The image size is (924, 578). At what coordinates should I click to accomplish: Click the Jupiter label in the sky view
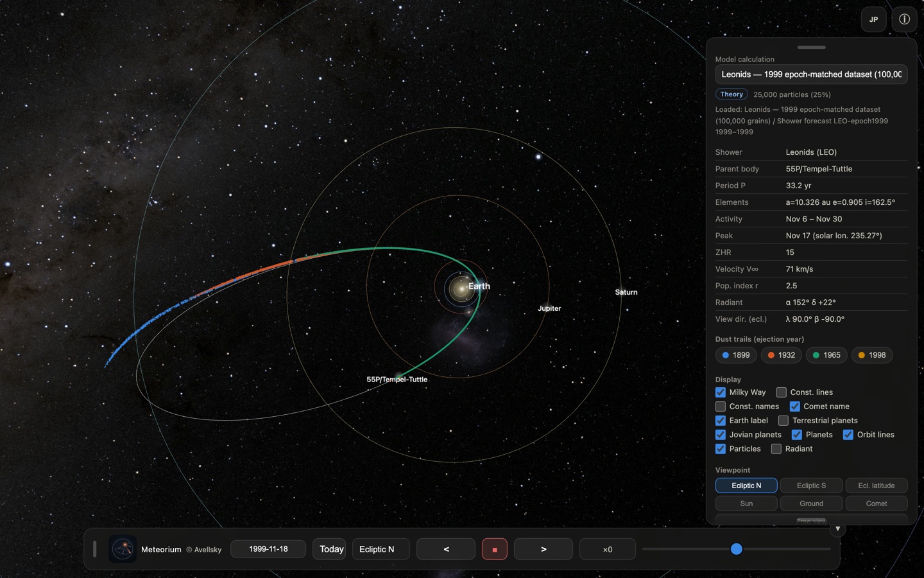(549, 308)
